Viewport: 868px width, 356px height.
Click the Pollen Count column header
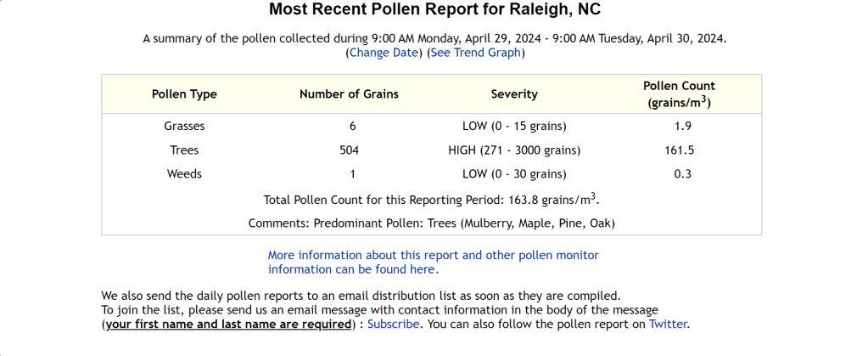point(679,94)
